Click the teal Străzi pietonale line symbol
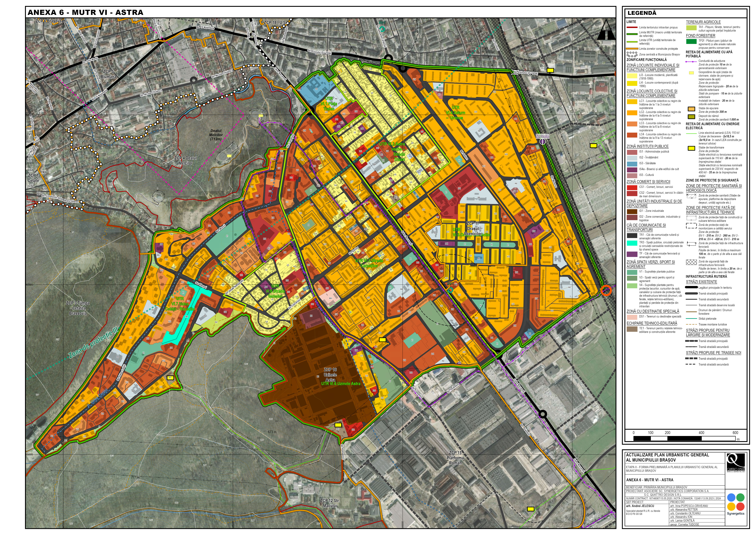 pyautogui.click(x=691, y=318)
